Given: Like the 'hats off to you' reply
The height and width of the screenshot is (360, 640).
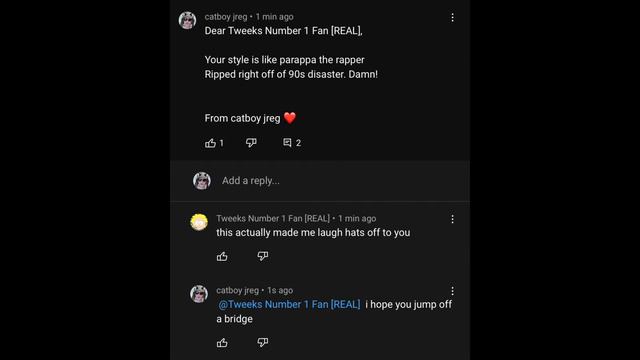Looking at the screenshot, I should [222, 256].
